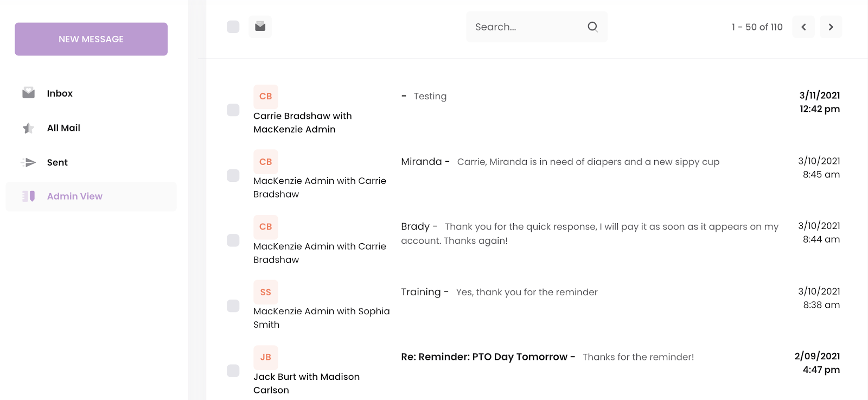Open Re: Reminder: PTO Day Tomorrow message
868x400 pixels.
pyautogui.click(x=547, y=357)
